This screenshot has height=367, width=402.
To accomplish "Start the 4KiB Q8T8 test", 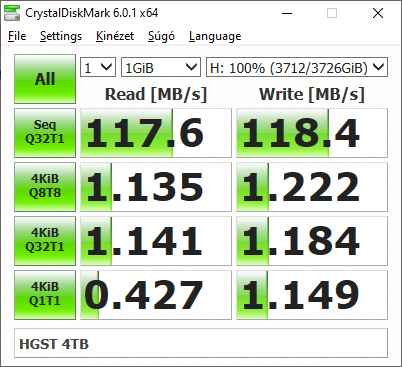I will (45, 187).
